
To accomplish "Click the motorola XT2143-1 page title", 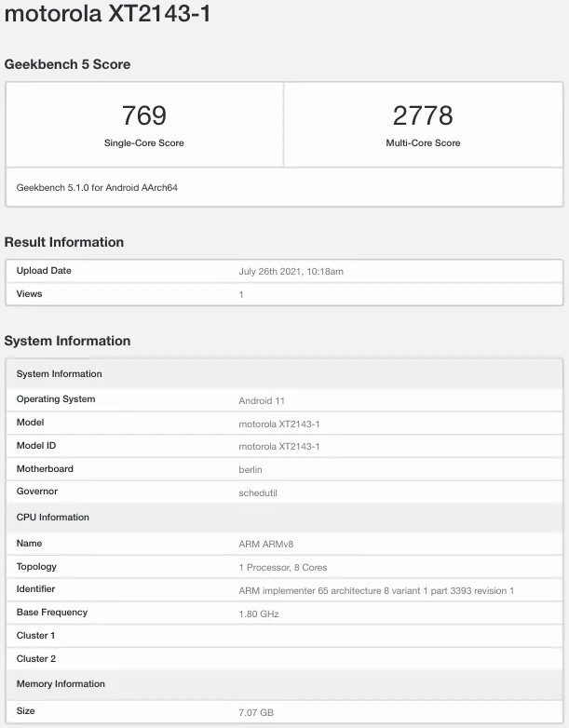I will [x=107, y=13].
